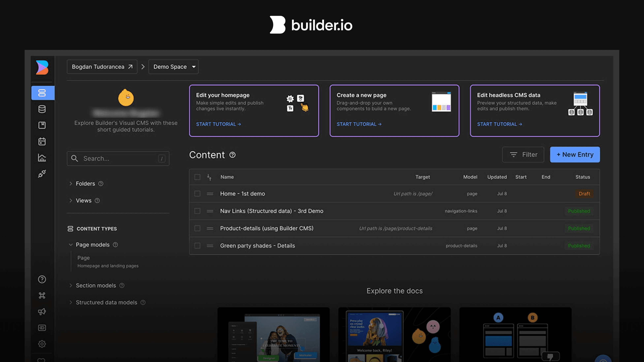The image size is (644, 362).
Task: Open Product-details (using Builder CMS) entry
Action: click(x=267, y=228)
